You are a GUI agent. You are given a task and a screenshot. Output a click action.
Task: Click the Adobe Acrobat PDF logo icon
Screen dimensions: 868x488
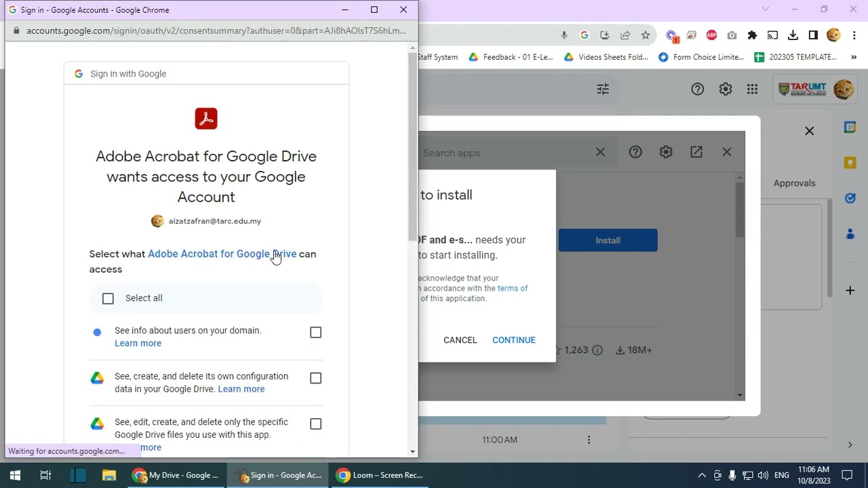point(206,119)
